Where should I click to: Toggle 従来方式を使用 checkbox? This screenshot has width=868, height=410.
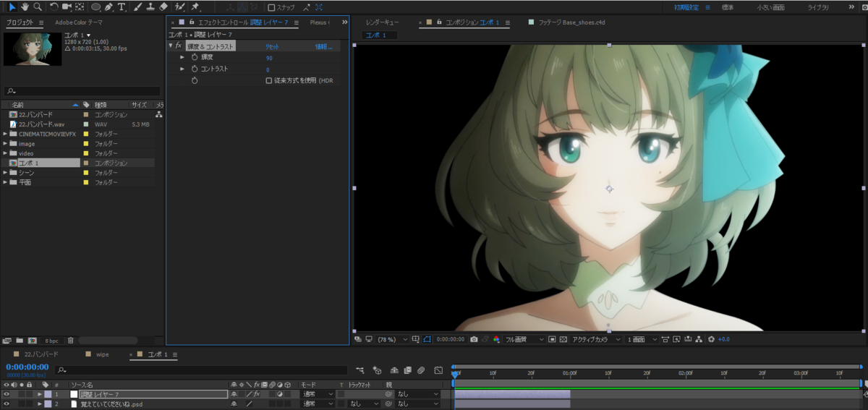click(x=269, y=81)
